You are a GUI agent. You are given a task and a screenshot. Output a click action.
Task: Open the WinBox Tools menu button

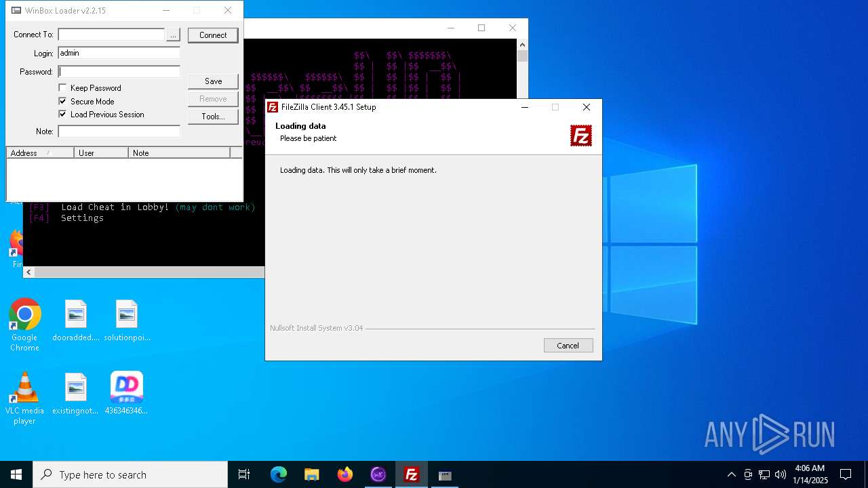point(213,117)
